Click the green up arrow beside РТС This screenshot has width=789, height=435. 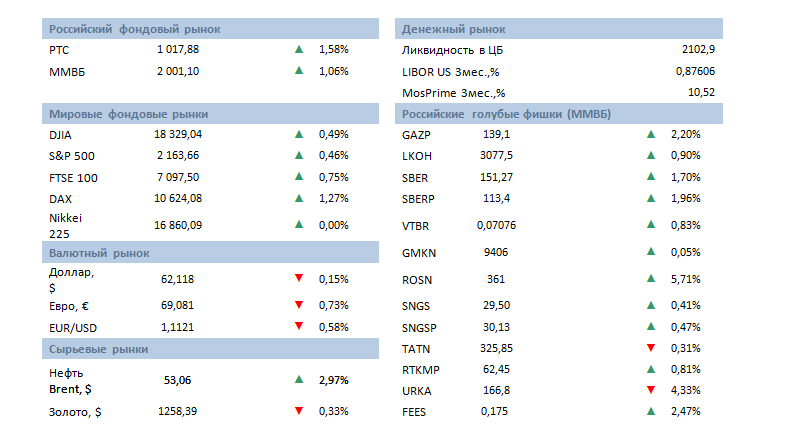click(298, 49)
